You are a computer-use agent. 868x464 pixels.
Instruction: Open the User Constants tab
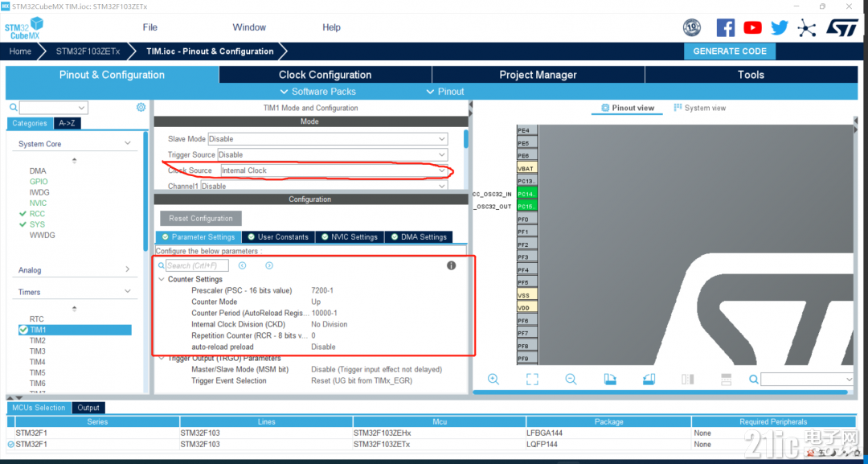click(278, 237)
